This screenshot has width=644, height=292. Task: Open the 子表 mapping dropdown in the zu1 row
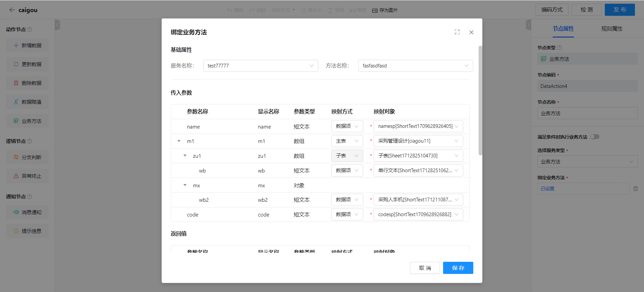(x=347, y=156)
